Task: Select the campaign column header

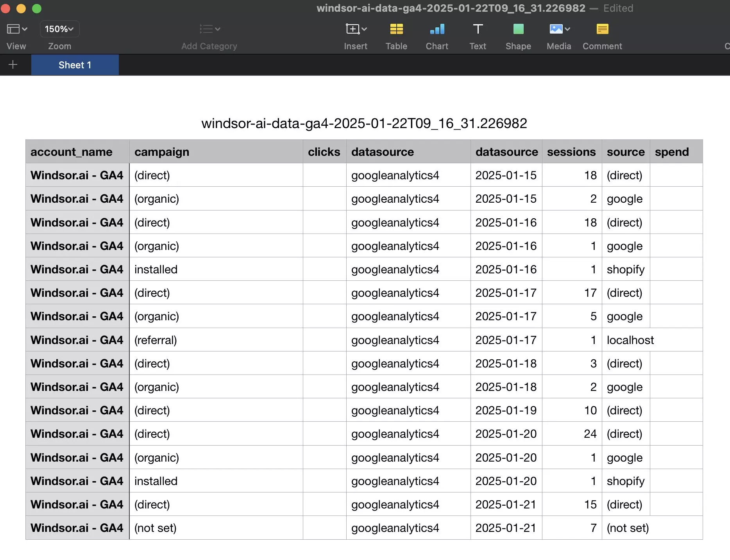Action: (216, 152)
